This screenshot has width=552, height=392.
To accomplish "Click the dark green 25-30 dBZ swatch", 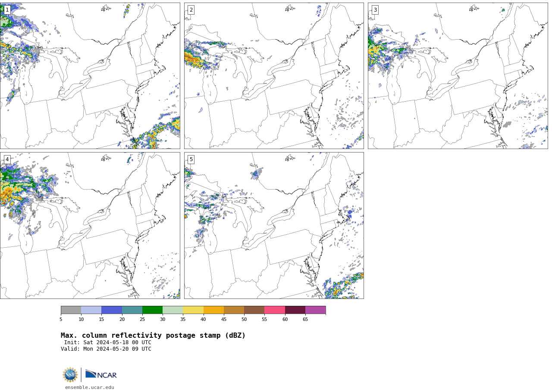I will tap(152, 310).
